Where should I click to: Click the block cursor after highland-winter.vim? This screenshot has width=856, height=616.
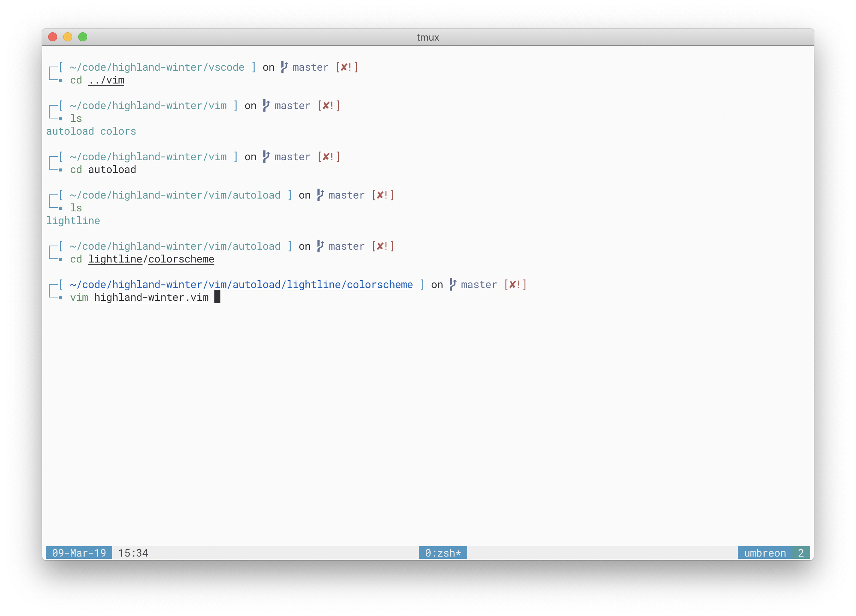coord(217,297)
